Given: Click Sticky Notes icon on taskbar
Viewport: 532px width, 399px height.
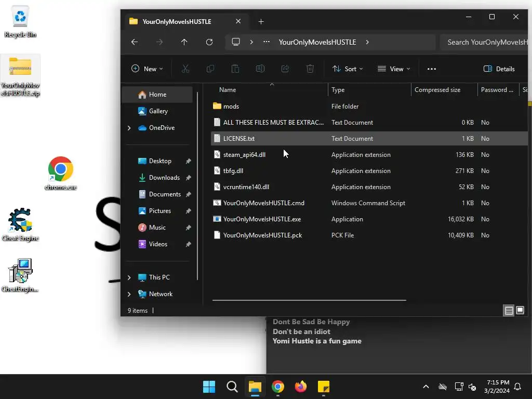Looking at the screenshot, I should click(324, 387).
